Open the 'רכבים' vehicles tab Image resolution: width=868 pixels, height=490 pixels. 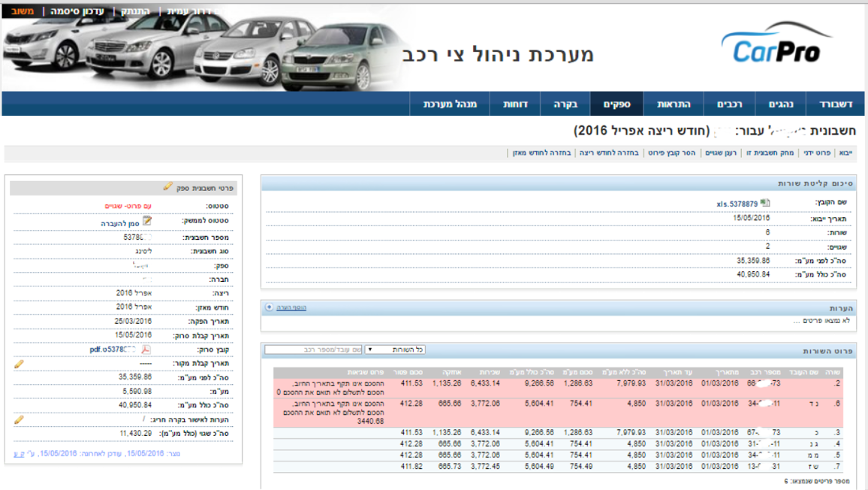click(x=729, y=104)
